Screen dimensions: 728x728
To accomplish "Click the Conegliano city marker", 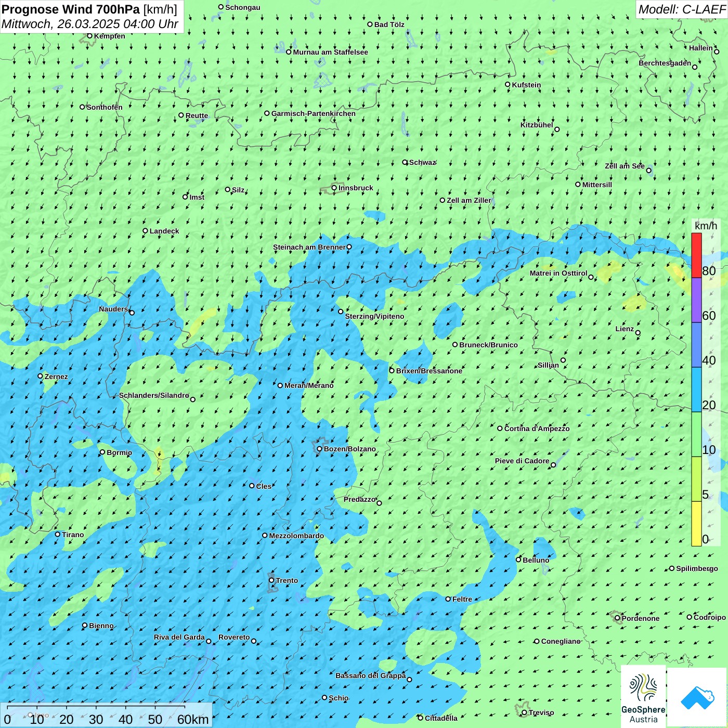I will [537, 641].
